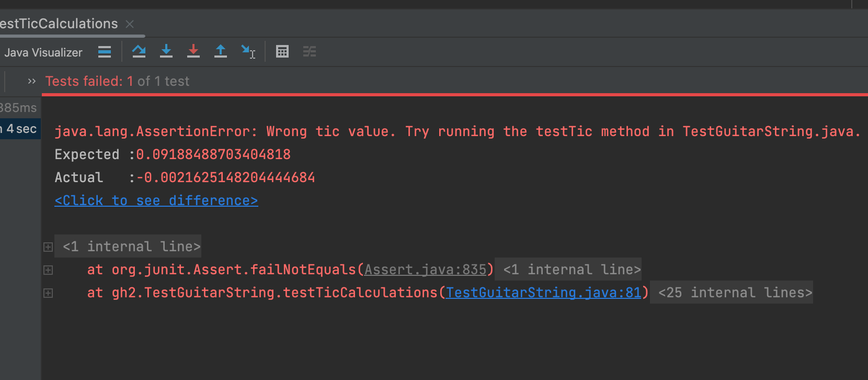Open the Click to see difference link
The height and width of the screenshot is (380, 868).
tap(156, 200)
